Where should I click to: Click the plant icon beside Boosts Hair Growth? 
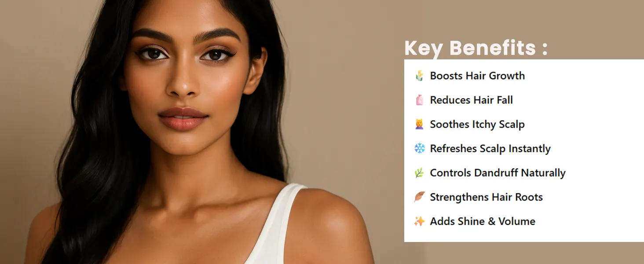(419, 76)
